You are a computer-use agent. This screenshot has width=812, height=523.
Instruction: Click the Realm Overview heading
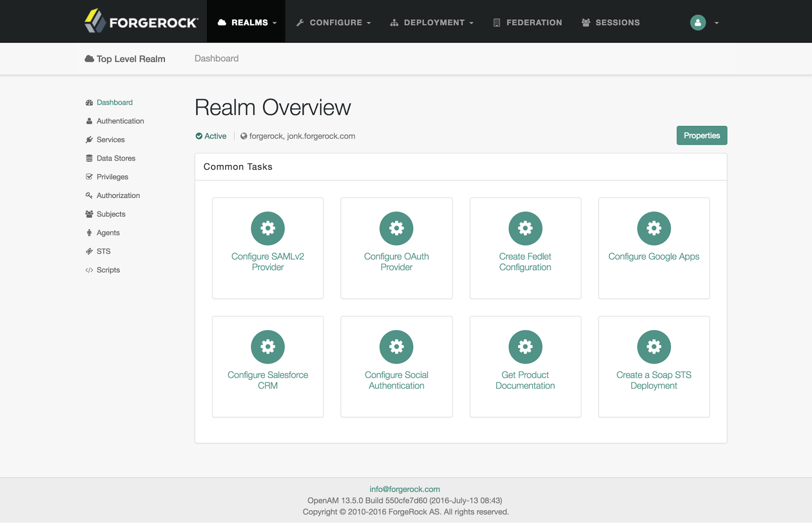tap(273, 108)
